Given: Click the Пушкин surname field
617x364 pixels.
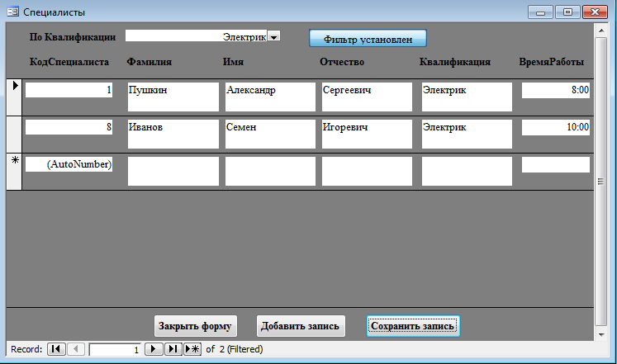Looking at the screenshot, I should coord(173,97).
